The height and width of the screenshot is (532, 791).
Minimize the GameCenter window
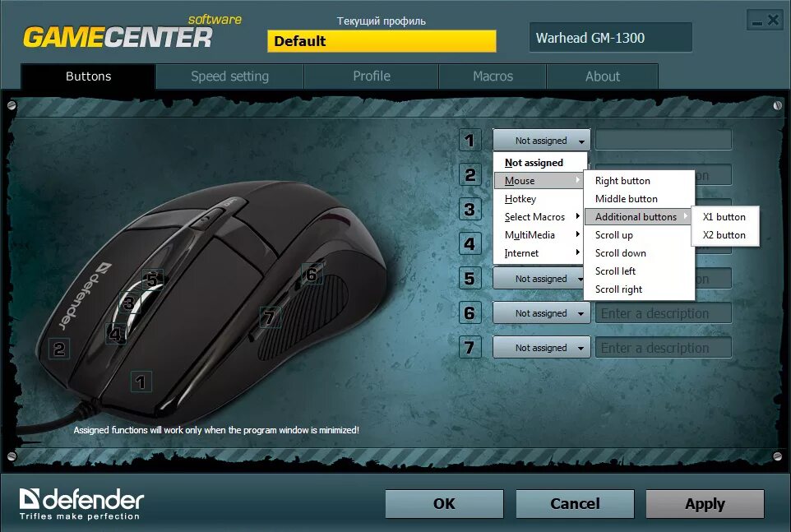pos(756,21)
